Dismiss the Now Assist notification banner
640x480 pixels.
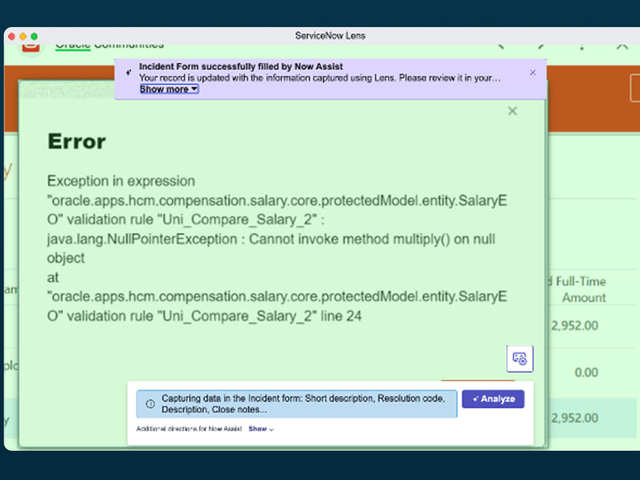click(533, 73)
